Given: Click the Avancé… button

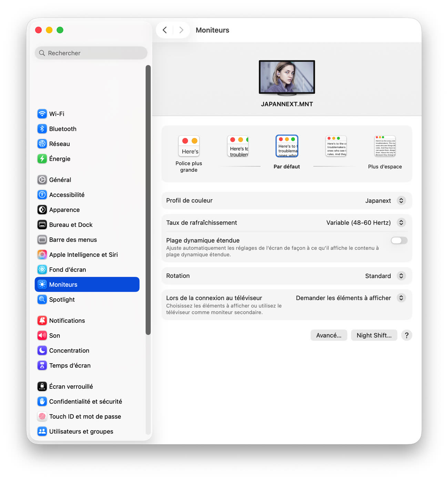Looking at the screenshot, I should (x=329, y=335).
